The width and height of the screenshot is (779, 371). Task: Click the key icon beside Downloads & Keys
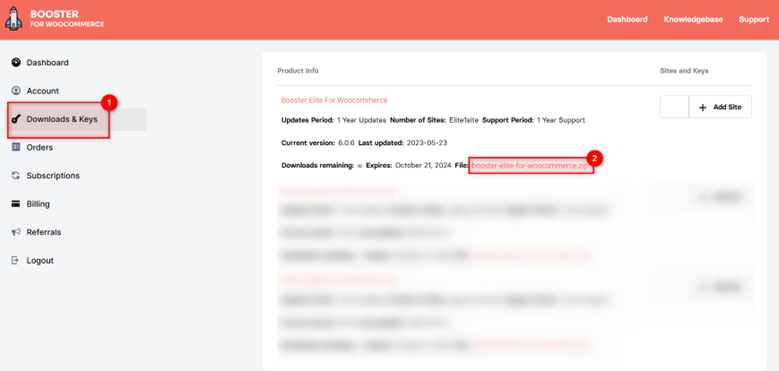(16, 119)
